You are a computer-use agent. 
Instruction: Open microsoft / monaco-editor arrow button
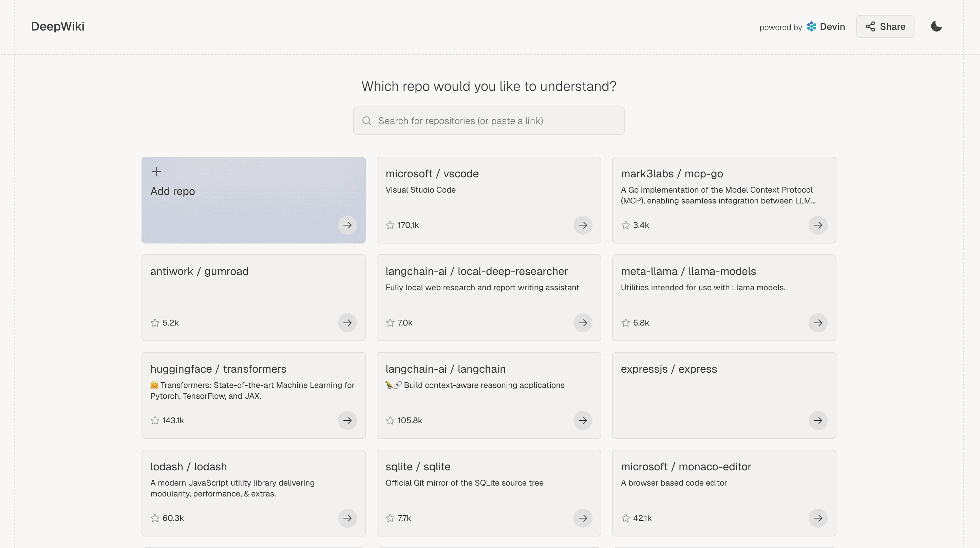[x=817, y=518]
